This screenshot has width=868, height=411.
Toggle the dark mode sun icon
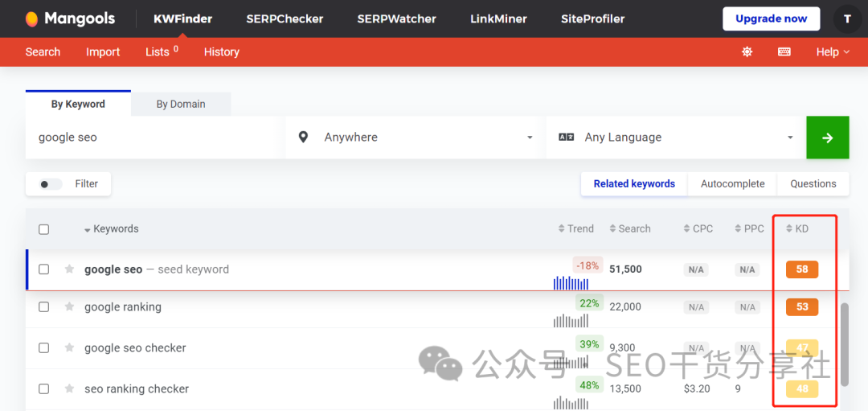point(747,52)
